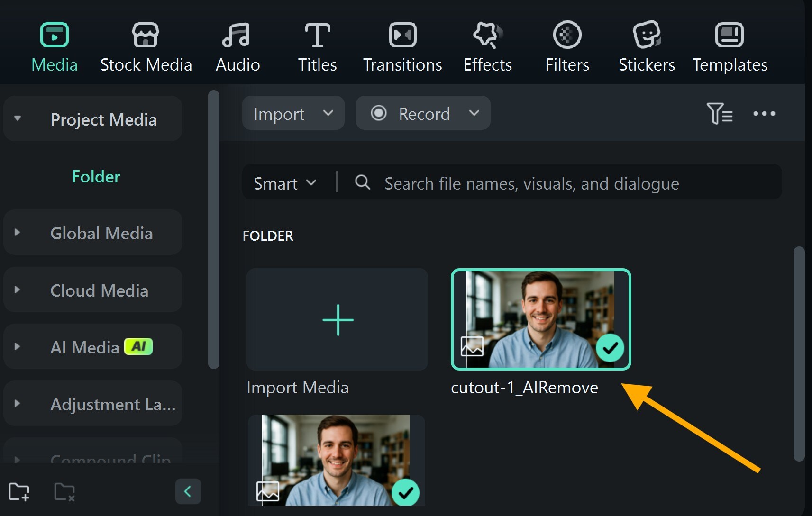Image resolution: width=812 pixels, height=516 pixels.
Task: Switch to the Filters tab
Action: point(567,47)
